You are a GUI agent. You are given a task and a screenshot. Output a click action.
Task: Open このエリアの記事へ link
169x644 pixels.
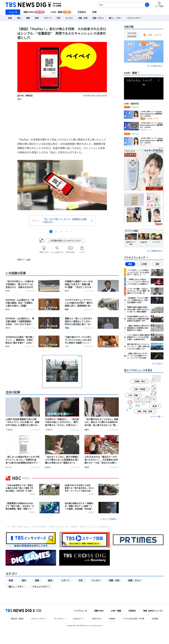pos(109,519)
